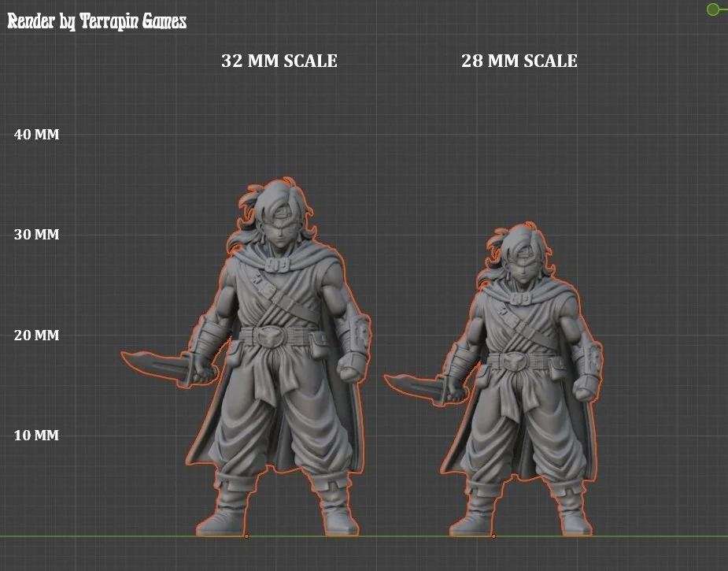Viewport: 728px width, 571px height.
Task: Click the "30 MM" height label
Action: pos(37,234)
